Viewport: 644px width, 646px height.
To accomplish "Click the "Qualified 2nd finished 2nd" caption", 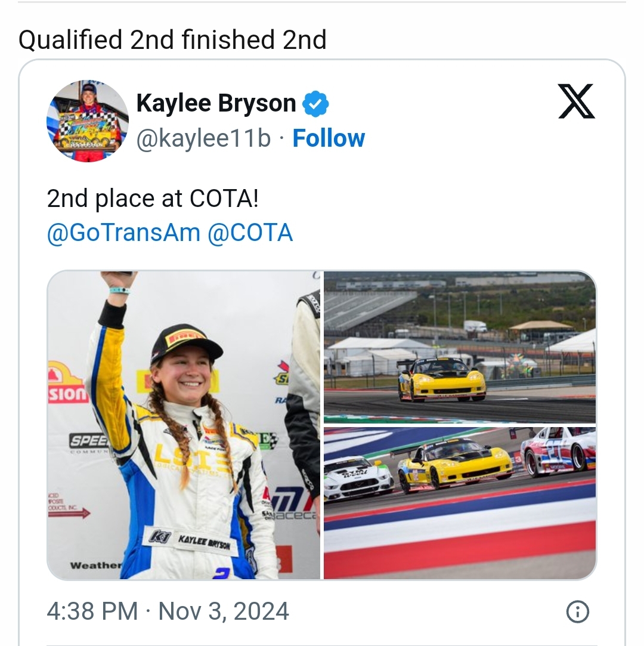I will [x=172, y=40].
